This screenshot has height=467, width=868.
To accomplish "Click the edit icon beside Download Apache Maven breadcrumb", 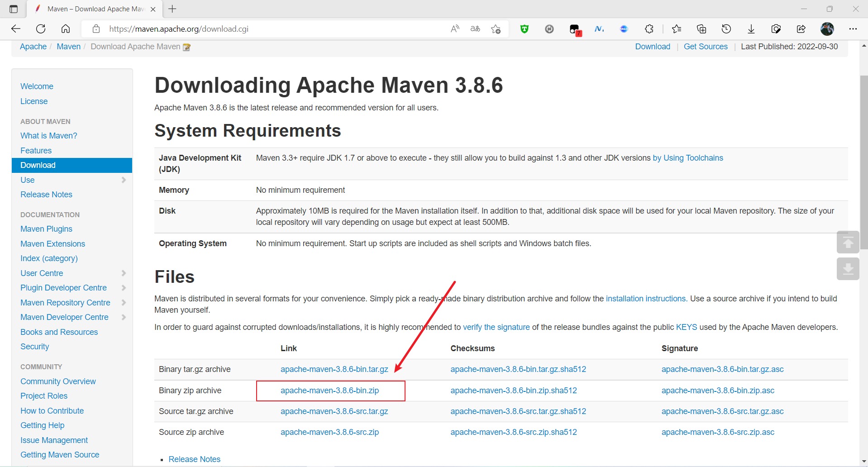I will coord(186,47).
